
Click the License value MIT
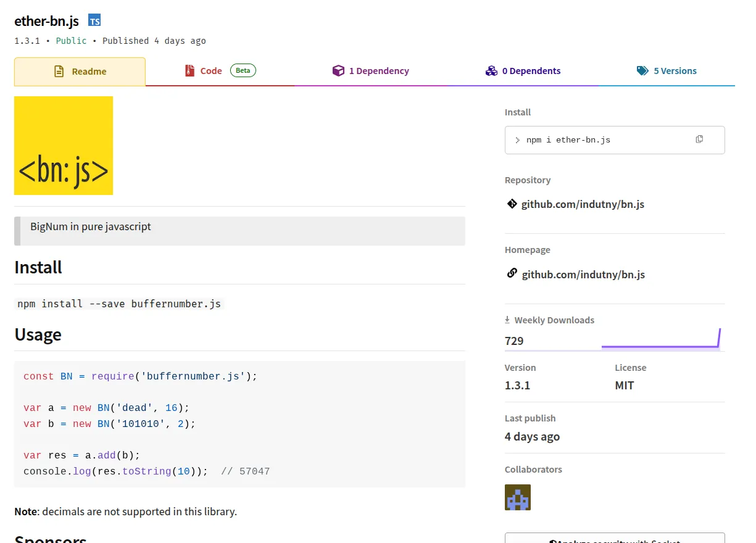pyautogui.click(x=625, y=386)
